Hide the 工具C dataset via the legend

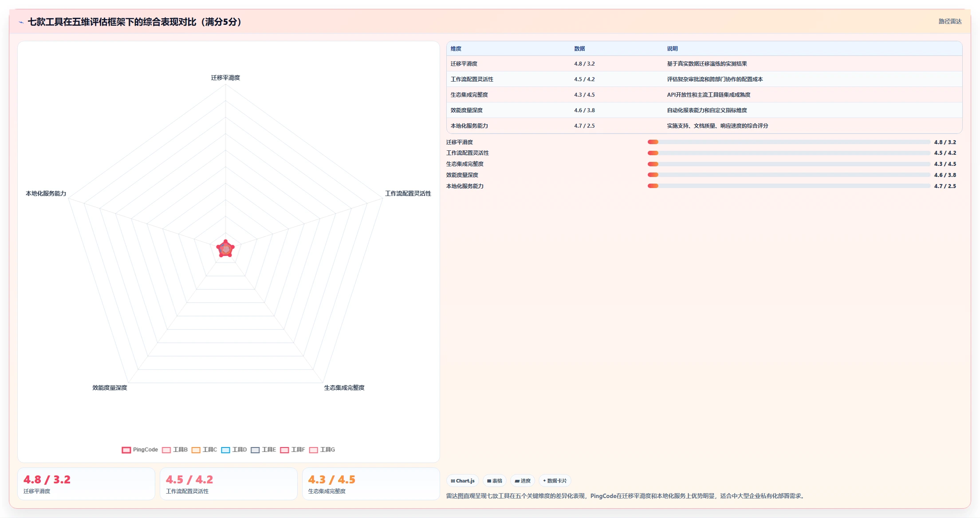tap(204, 450)
